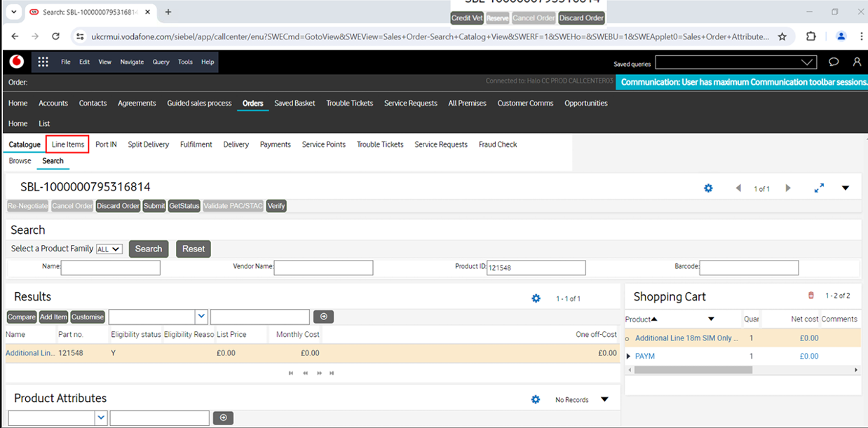The width and height of the screenshot is (868, 428).
Task: Open the Product Attributes settings gear
Action: point(536,399)
